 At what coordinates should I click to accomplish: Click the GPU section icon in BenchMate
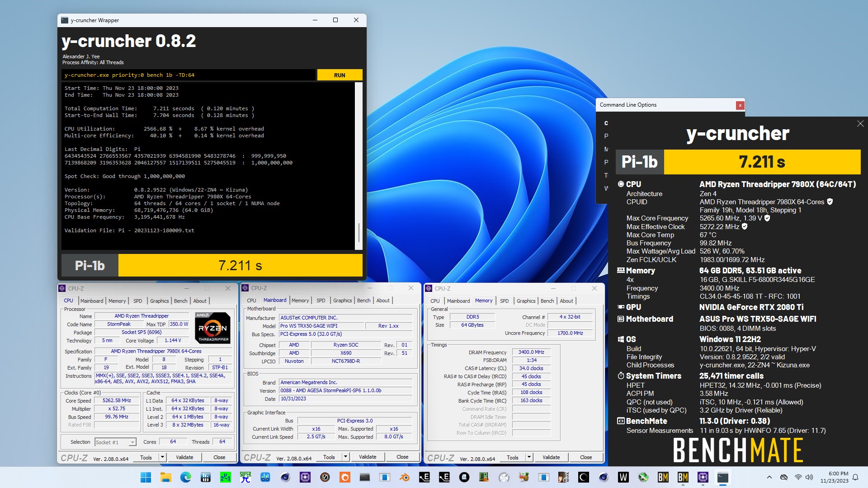[621, 307]
